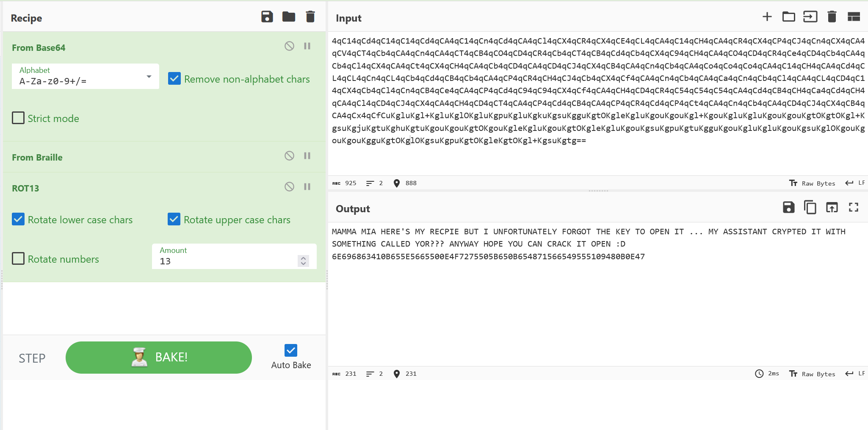Copy raw output to clipboard
Viewport: 868px width, 430px height.
click(x=810, y=207)
